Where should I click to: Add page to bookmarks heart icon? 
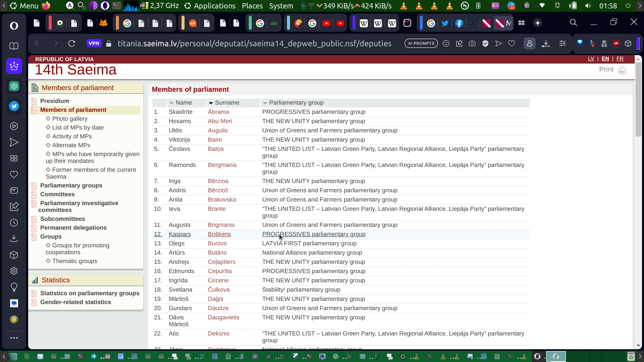pyautogui.click(x=512, y=43)
